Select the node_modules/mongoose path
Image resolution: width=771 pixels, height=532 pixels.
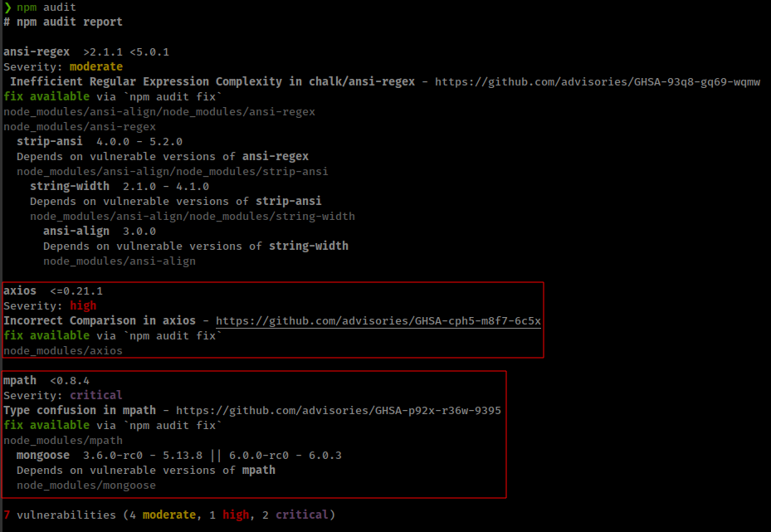tap(86, 486)
